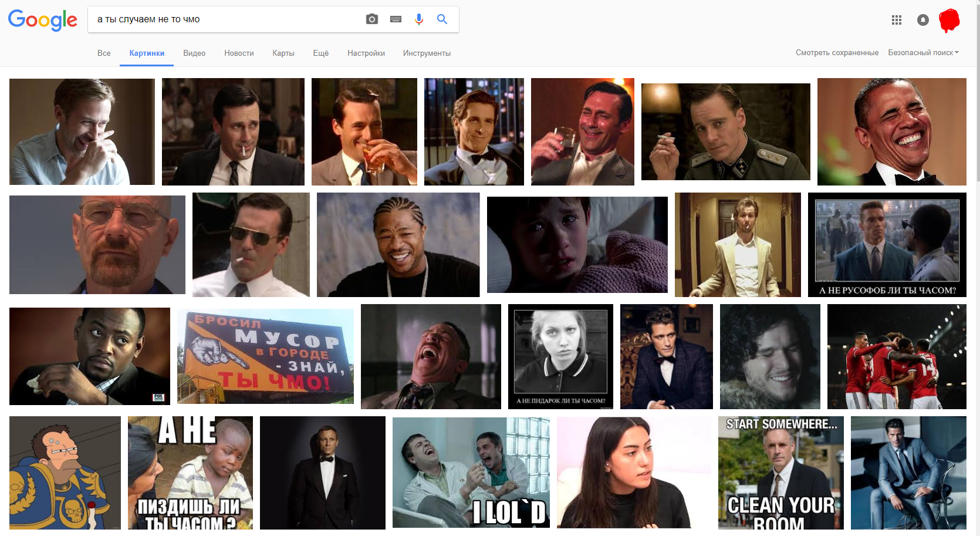The image size is (980, 536).
Task: Open thumbnail of man laughing with head back
Action: pyautogui.click(x=431, y=356)
